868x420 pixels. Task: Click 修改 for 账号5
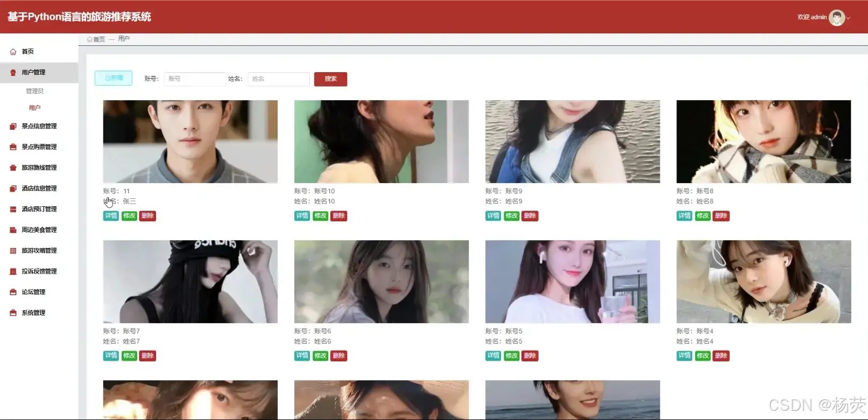[511, 356]
